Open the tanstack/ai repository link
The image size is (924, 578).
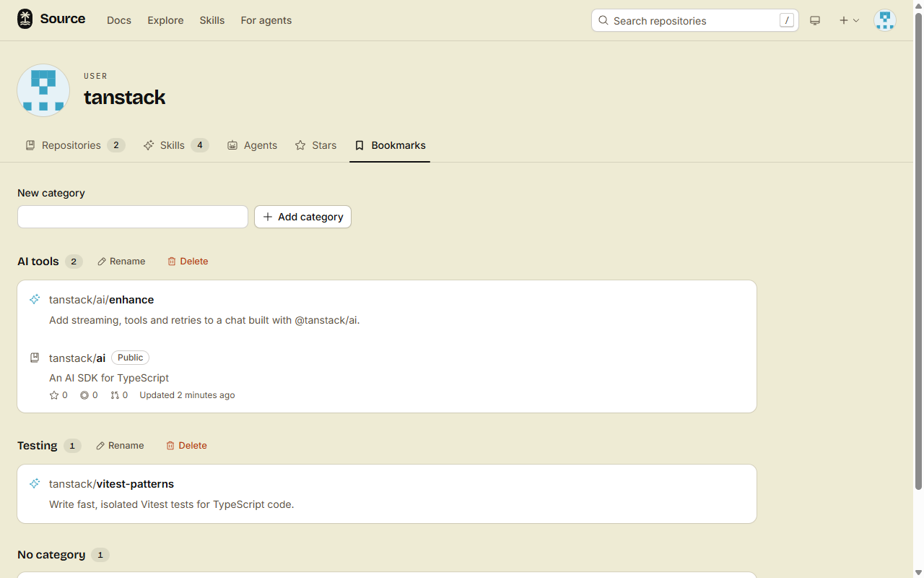77,358
